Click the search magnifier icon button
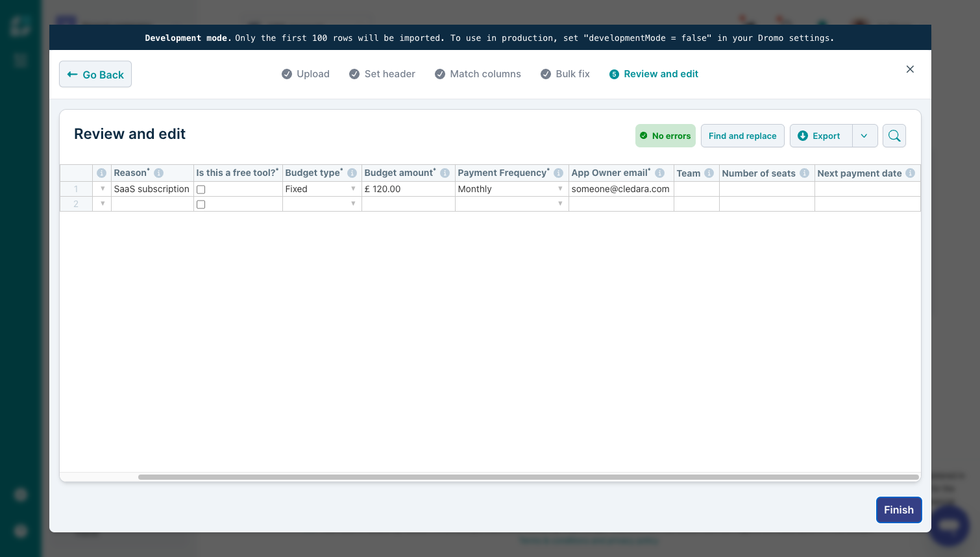This screenshot has width=980, height=557. pyautogui.click(x=894, y=136)
